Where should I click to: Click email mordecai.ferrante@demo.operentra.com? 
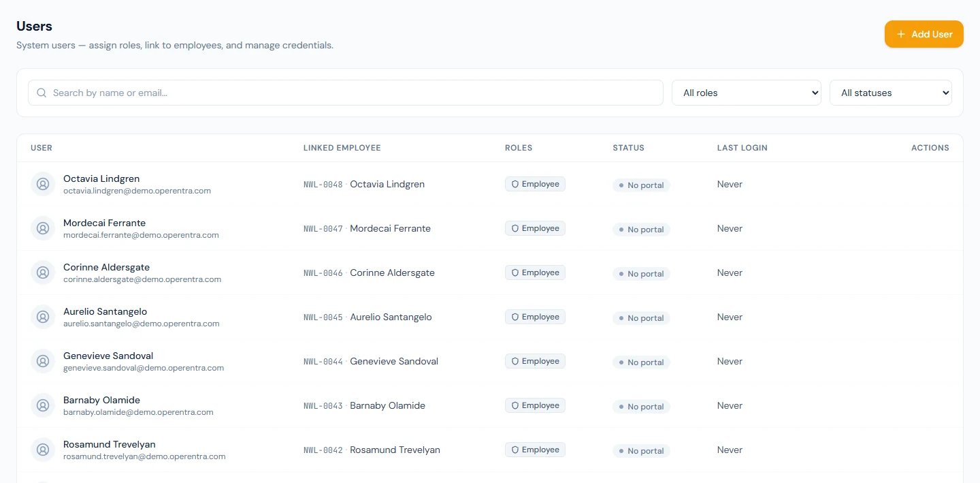(x=141, y=235)
